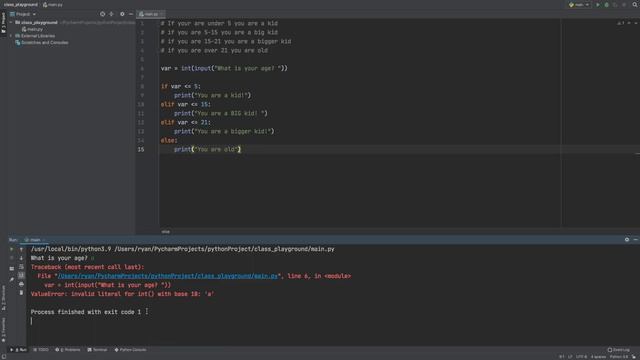Image resolution: width=640 pixels, height=360 pixels.
Task: Open Search Everywhere magnifier icon
Action: click(635, 5)
